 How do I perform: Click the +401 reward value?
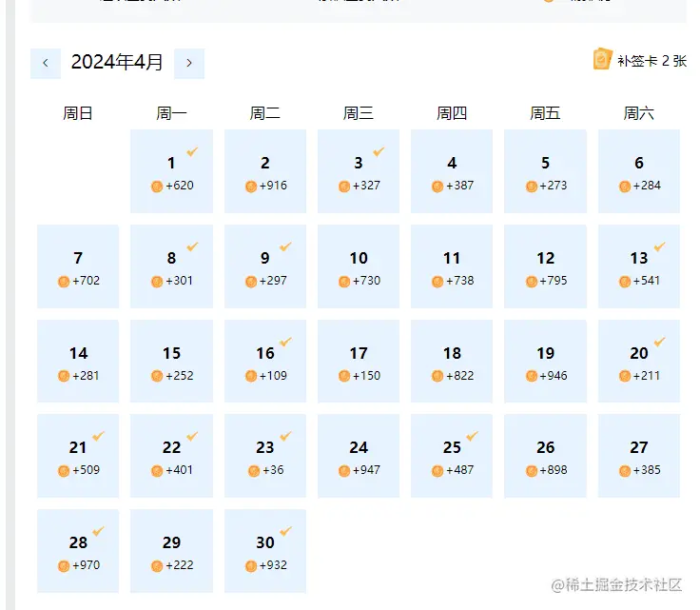point(180,470)
